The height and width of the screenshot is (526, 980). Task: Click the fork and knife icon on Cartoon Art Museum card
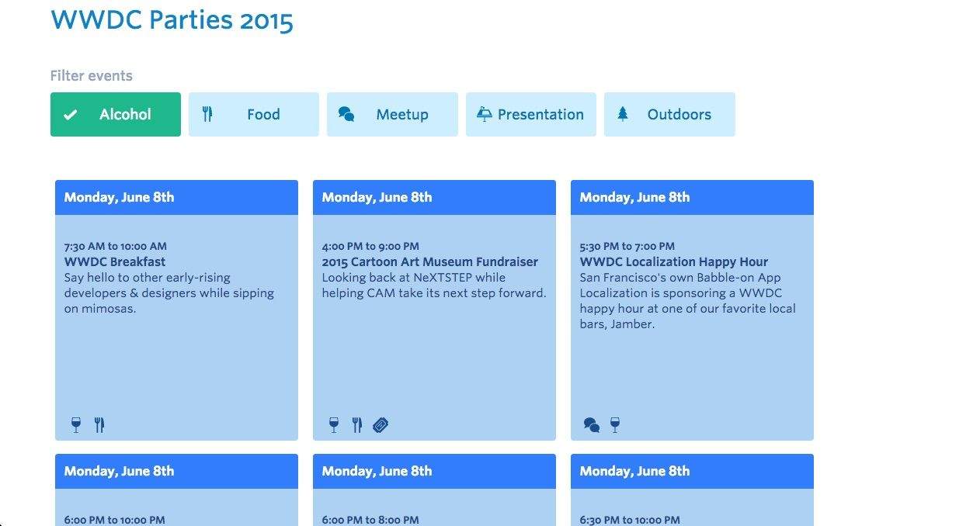pos(357,424)
